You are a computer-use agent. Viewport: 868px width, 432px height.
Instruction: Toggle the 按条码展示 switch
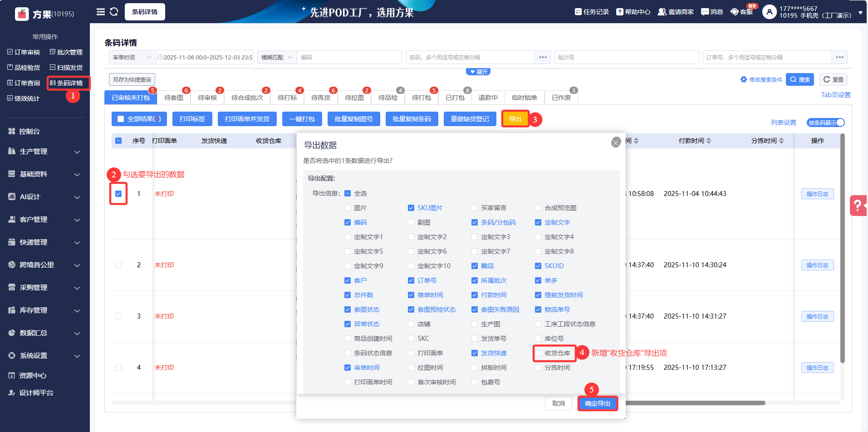(x=825, y=123)
